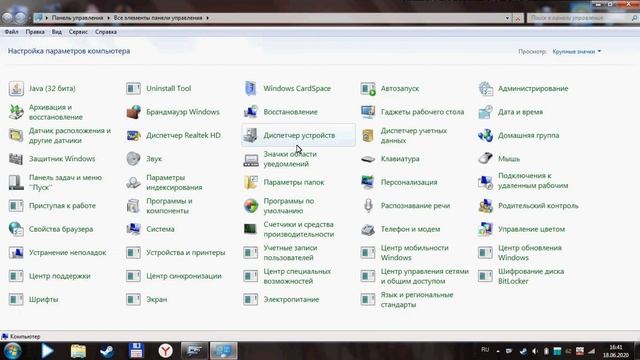Open the Uninstall Tool link
The height and width of the screenshot is (360, 640).
point(169,89)
